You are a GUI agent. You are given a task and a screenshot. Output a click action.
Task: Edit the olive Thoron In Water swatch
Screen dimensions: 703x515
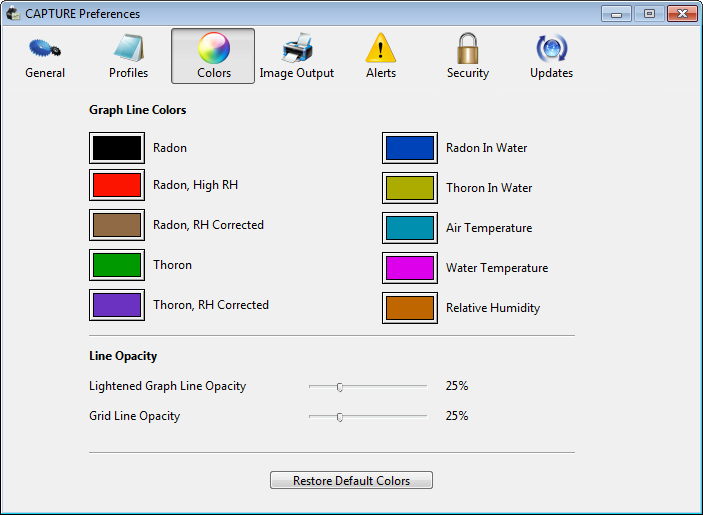[x=410, y=188]
